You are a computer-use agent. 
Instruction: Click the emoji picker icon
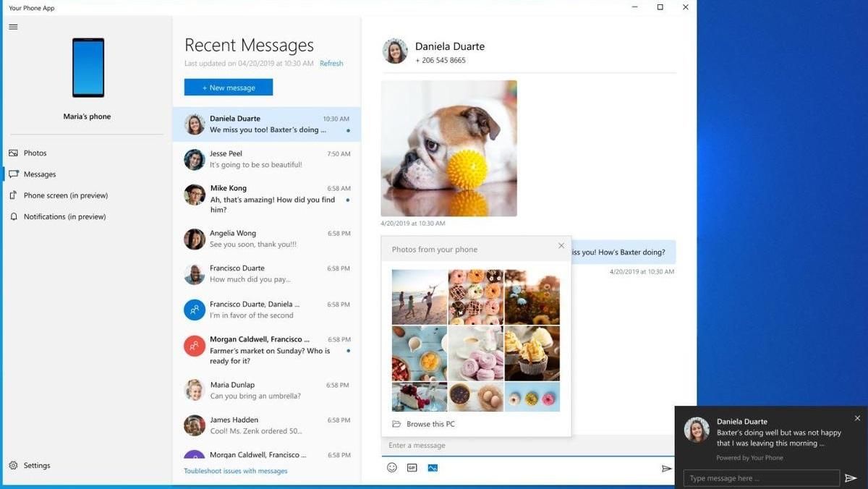point(392,468)
